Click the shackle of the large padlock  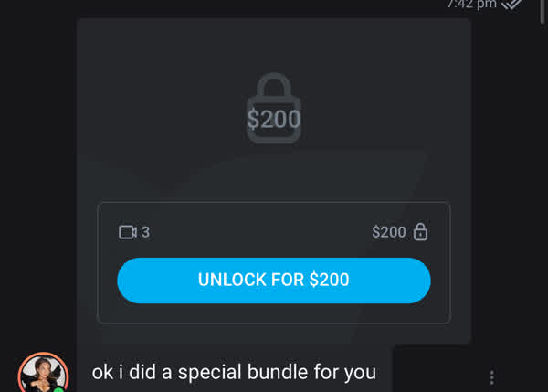coord(274,85)
